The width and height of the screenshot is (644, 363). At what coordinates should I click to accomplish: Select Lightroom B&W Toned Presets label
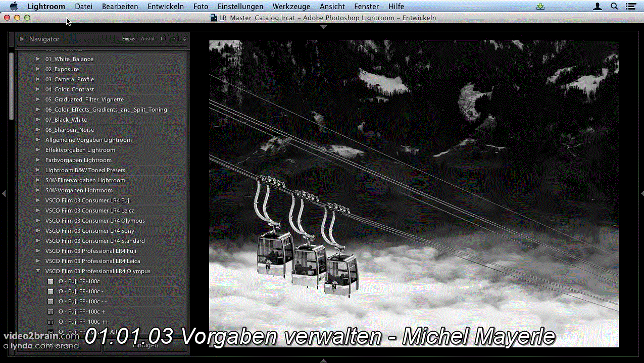click(85, 170)
